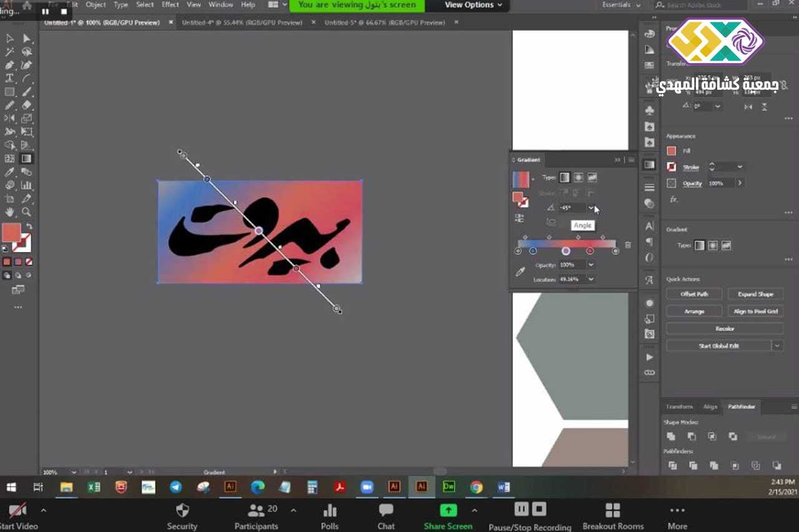
Task: Open dropdown arrow beside Start Global Edit
Action: tap(777, 346)
